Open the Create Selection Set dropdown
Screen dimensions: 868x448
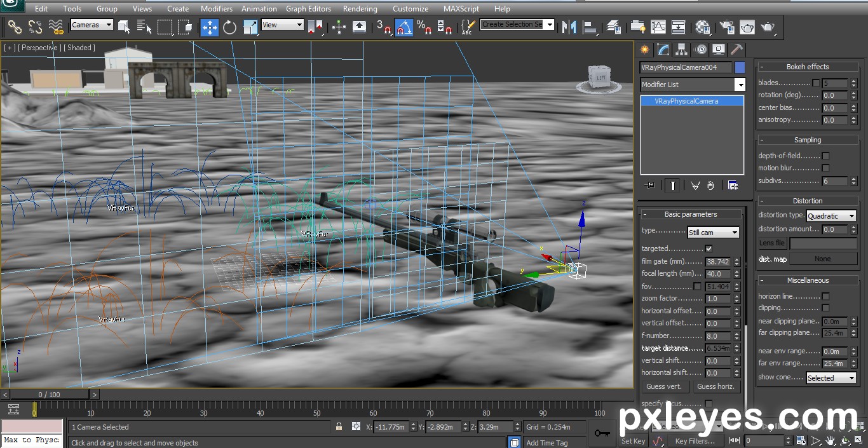pyautogui.click(x=517, y=24)
